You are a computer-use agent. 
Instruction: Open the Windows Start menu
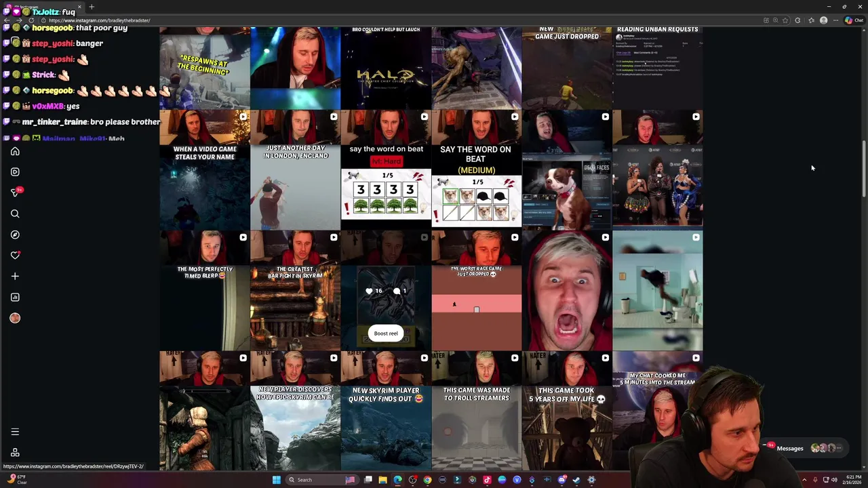276,480
